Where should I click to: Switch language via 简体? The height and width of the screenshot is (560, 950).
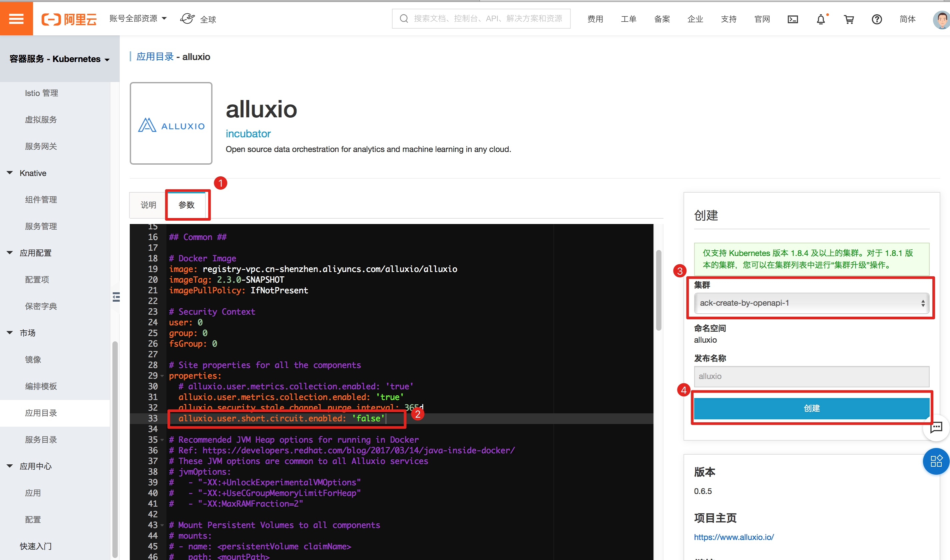tap(907, 19)
